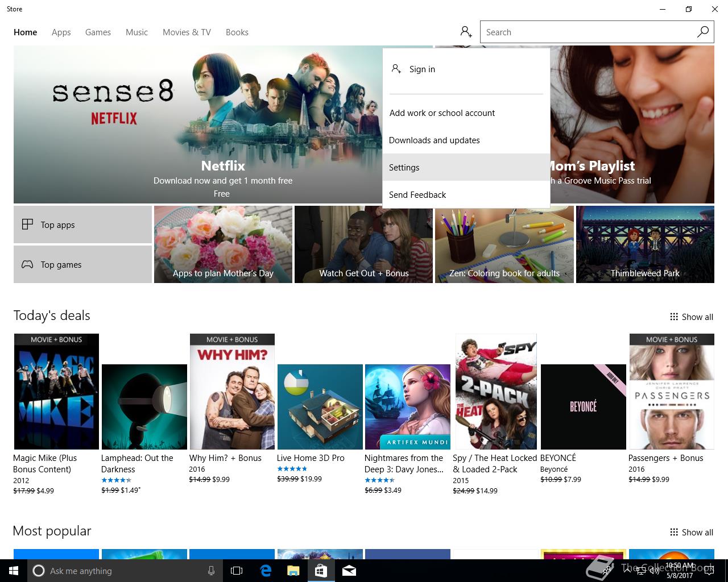Click the Store icon in taskbar

pyautogui.click(x=321, y=571)
